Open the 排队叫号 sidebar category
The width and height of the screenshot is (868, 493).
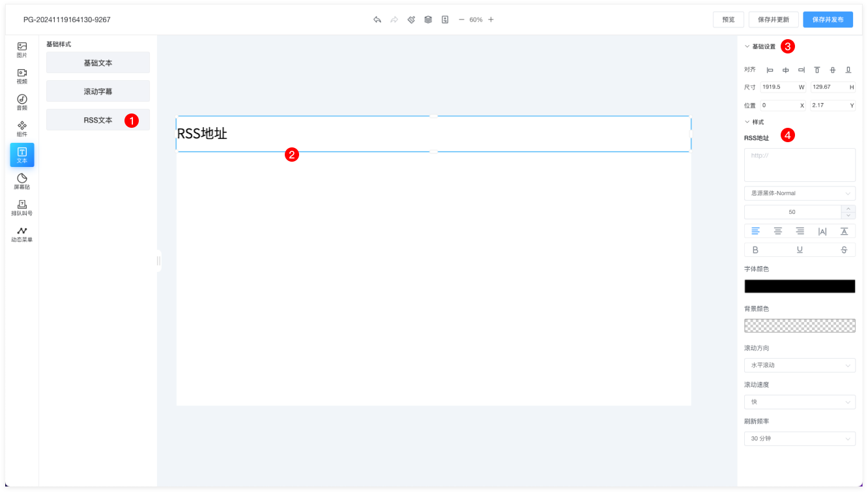tap(22, 208)
